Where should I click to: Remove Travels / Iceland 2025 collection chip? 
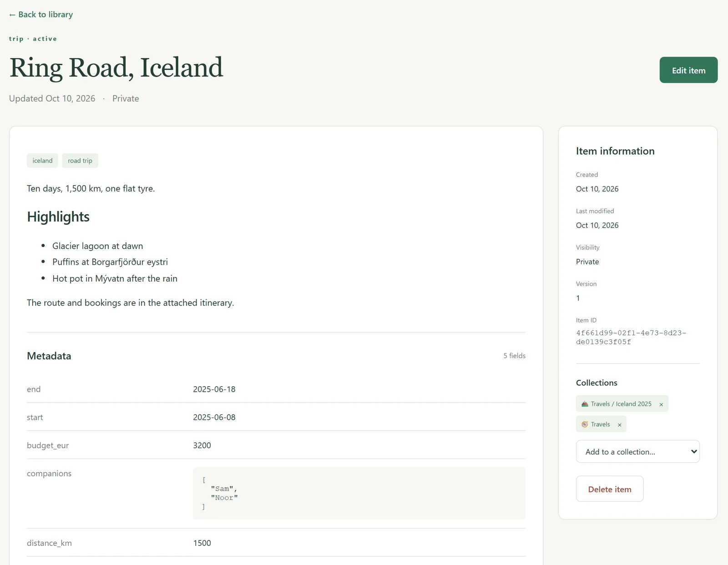[661, 404]
